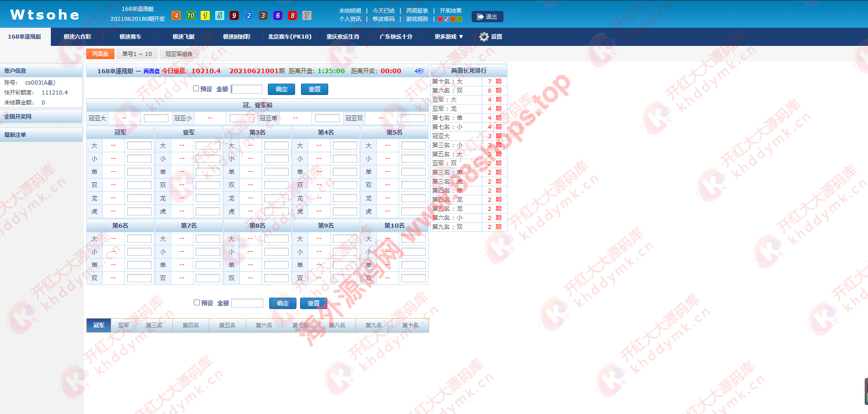Viewport: 868px width, 414px height.
Task: Expand the 更多游戏 dropdown menu
Action: (x=449, y=37)
